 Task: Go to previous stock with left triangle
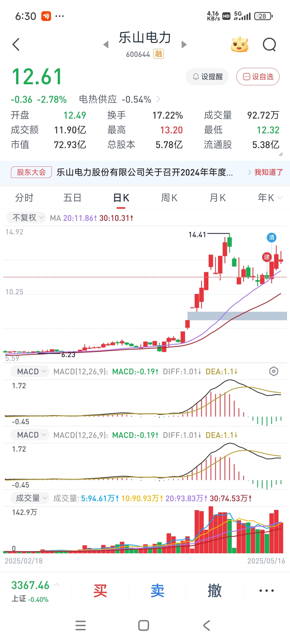tap(106, 45)
